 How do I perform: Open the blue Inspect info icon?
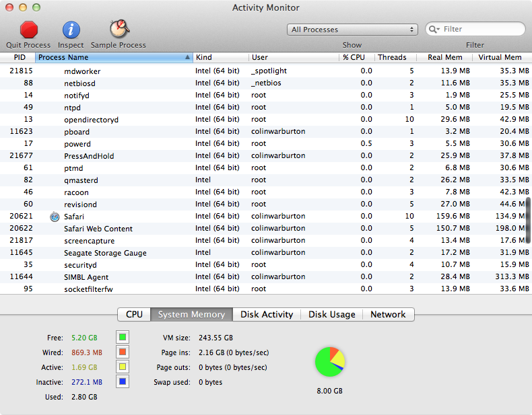coord(71,30)
